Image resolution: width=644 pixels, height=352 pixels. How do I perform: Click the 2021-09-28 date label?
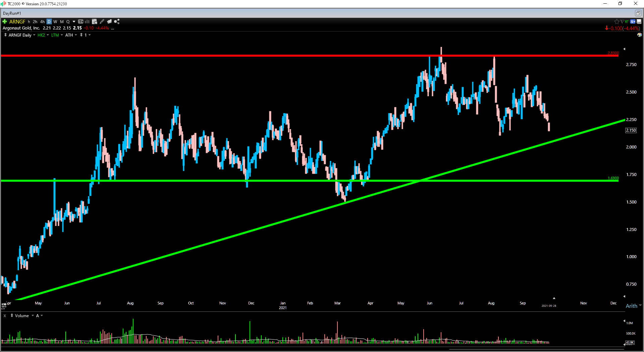point(549,306)
